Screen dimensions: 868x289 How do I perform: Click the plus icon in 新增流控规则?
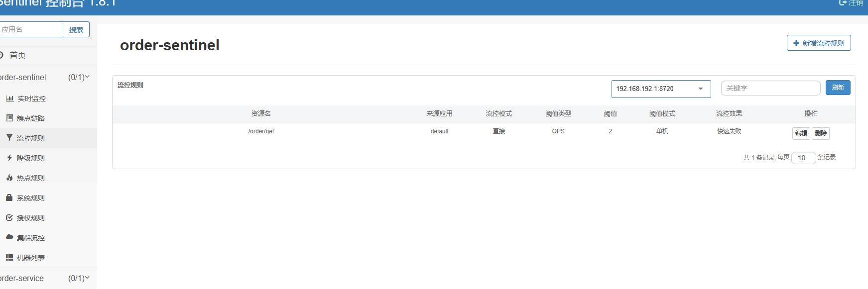pyautogui.click(x=796, y=43)
